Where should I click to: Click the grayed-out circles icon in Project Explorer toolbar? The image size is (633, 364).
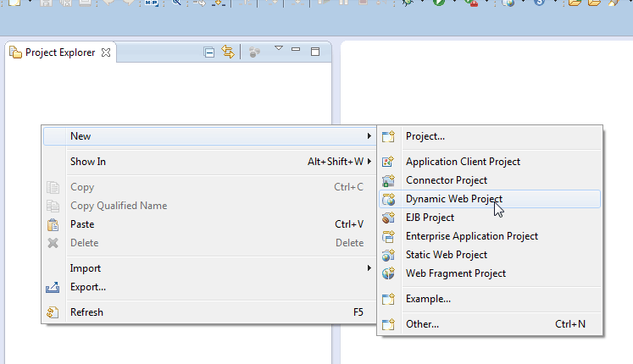(254, 52)
